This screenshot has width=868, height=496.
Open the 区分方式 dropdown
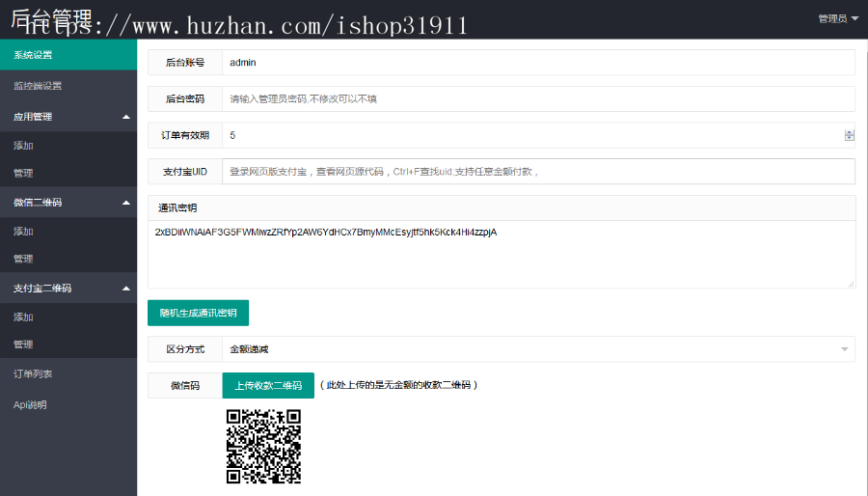click(x=538, y=349)
